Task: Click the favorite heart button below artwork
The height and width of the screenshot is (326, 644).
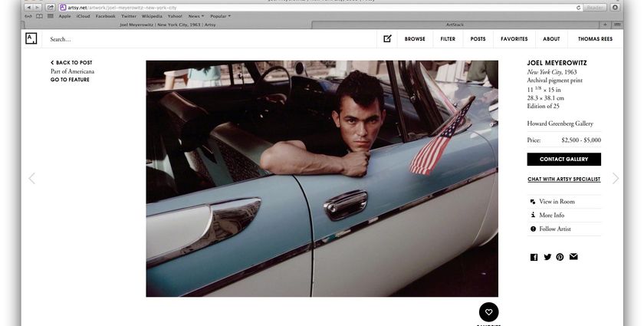Action: click(489, 312)
